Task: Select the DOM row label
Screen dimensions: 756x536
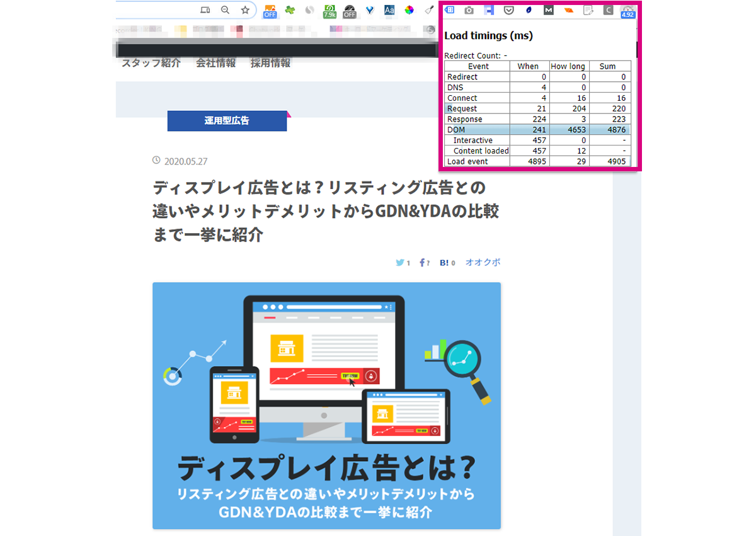Action: [x=456, y=130]
